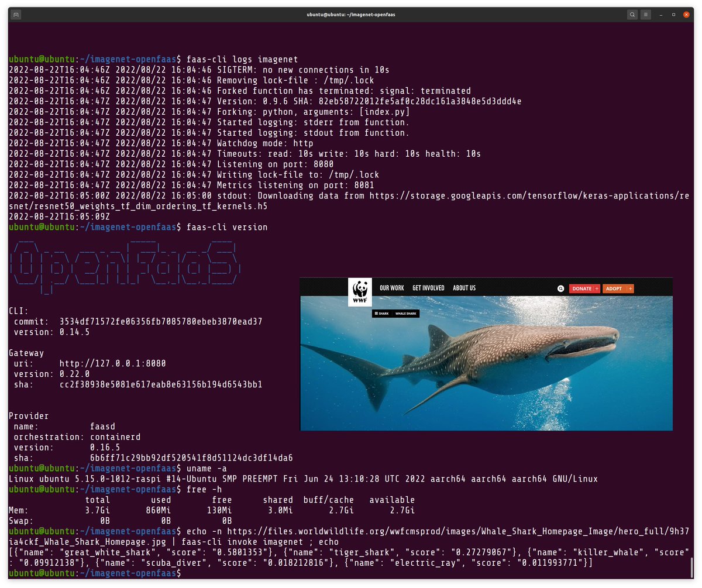702x588 pixels.
Task: Open the new tab icon in terminal titlebar
Action: coord(16,14)
